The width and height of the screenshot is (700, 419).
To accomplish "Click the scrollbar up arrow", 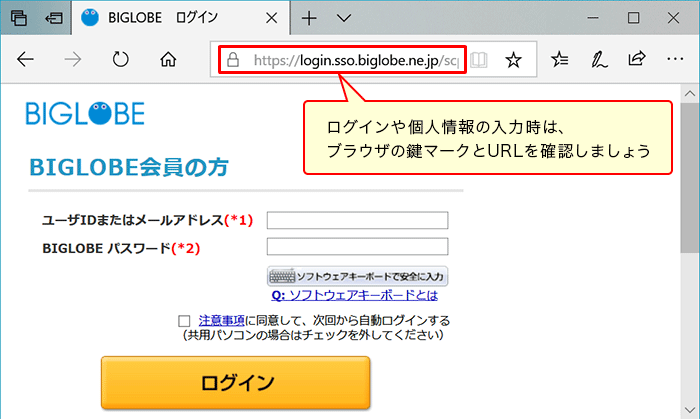I will point(690,94).
